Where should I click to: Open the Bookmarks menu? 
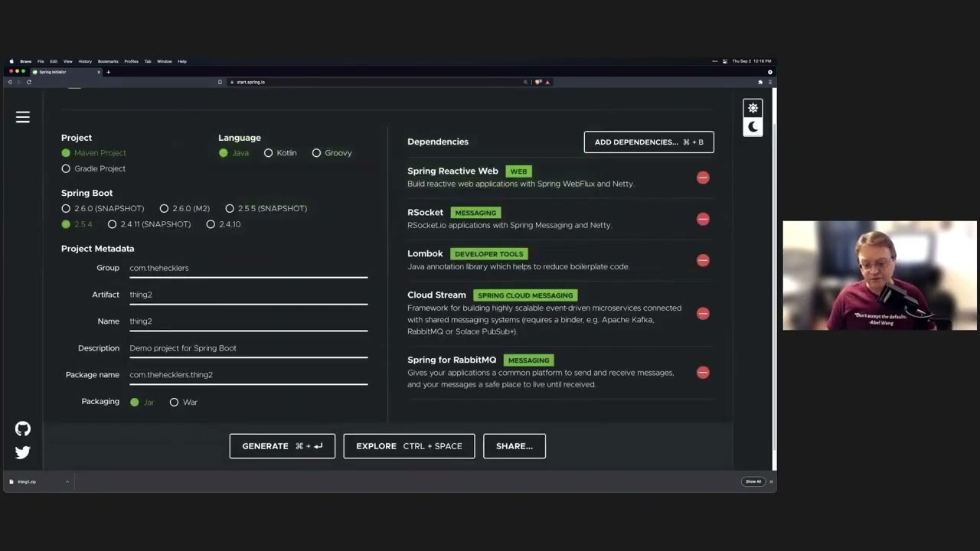pos(108,61)
